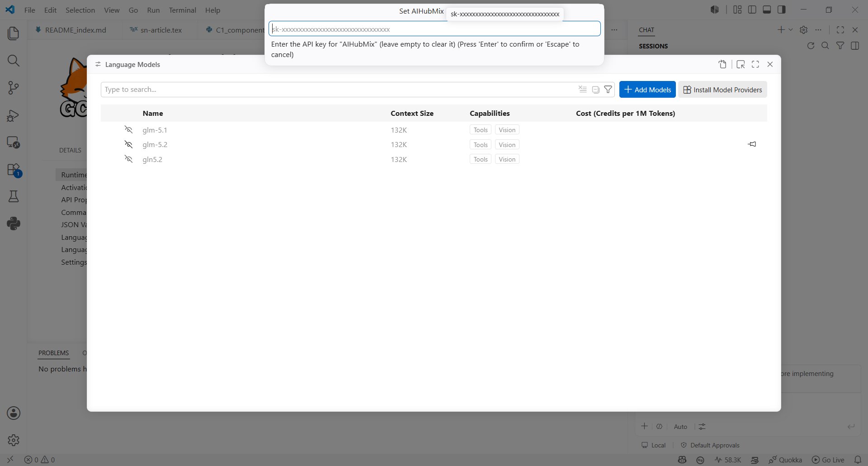The image size is (868, 466).
Task: Toggle the Primary Side Bar
Action: [x=752, y=10]
